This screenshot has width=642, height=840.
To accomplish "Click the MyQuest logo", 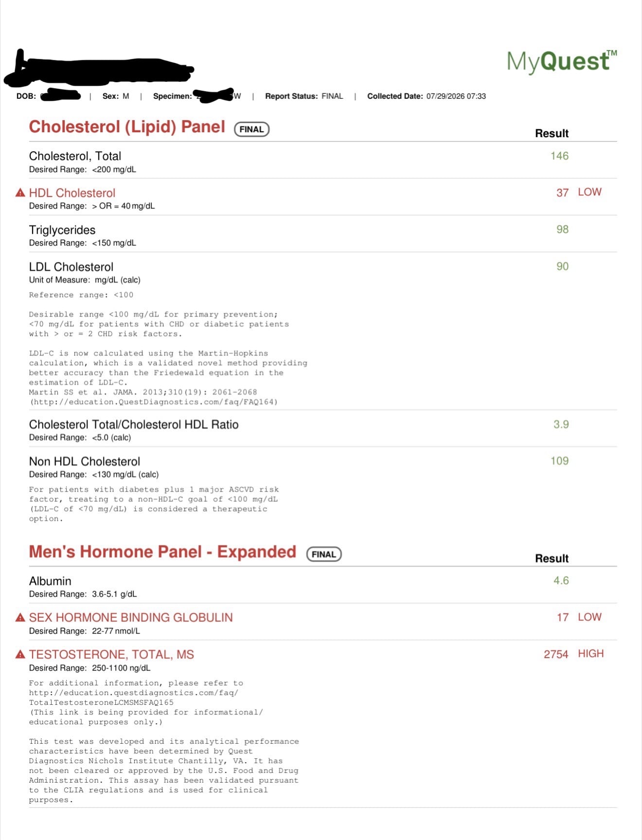I will point(562,61).
